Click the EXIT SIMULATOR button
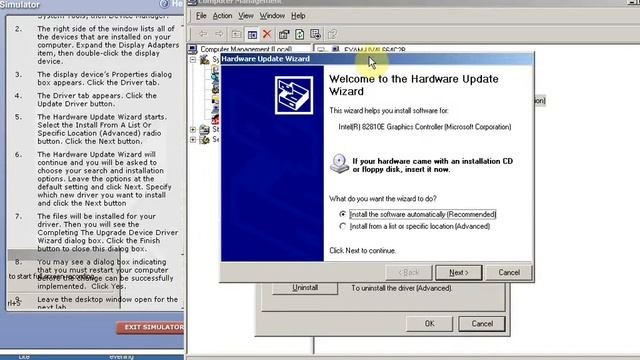Image resolution: width=640 pixels, height=360 pixels. pos(151,327)
